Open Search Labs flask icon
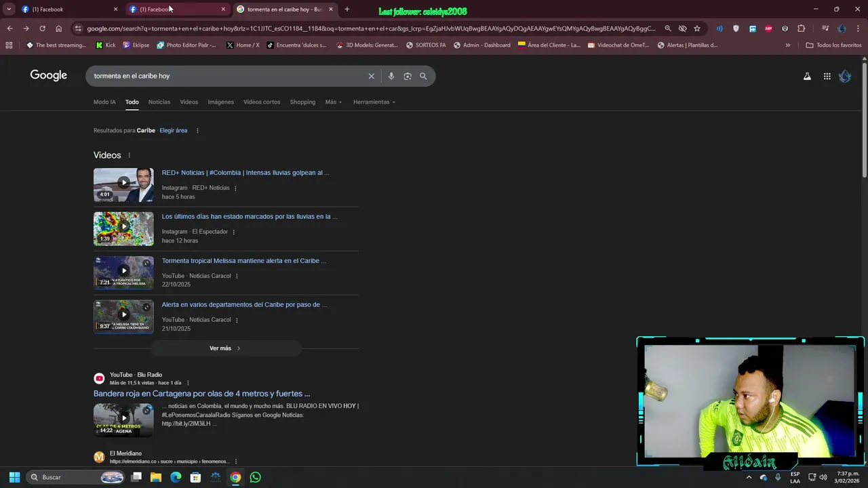Viewport: 868px width, 488px height. (807, 77)
